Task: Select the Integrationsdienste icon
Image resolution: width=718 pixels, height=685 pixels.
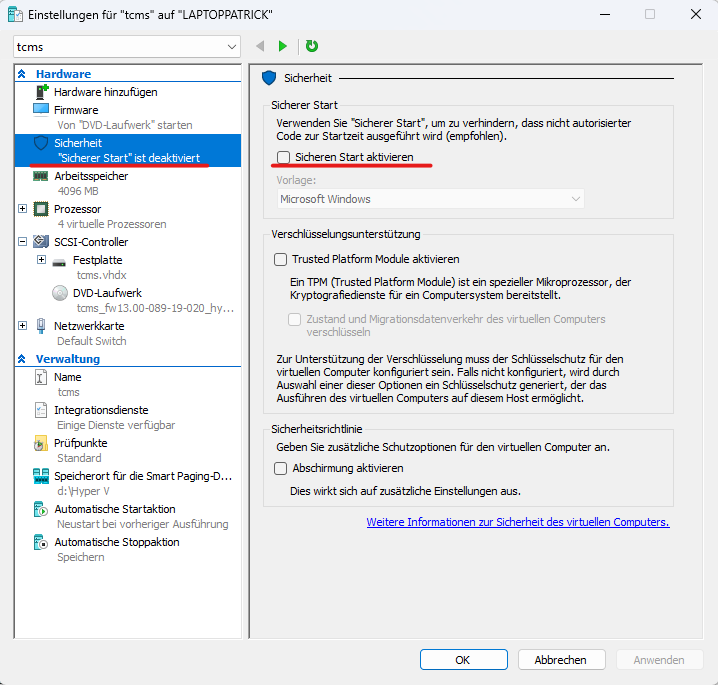Action: [41, 410]
